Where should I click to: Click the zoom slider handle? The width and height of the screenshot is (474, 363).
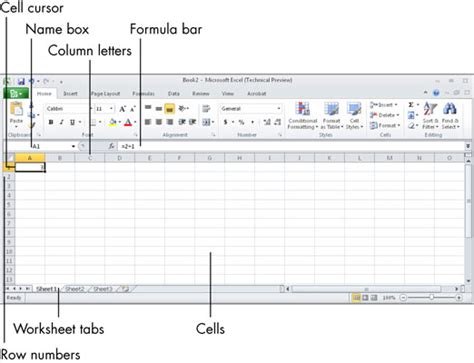click(x=431, y=297)
